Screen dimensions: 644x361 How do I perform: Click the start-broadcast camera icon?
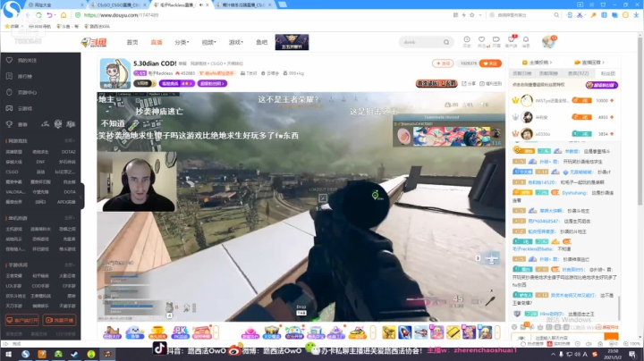click(496, 41)
